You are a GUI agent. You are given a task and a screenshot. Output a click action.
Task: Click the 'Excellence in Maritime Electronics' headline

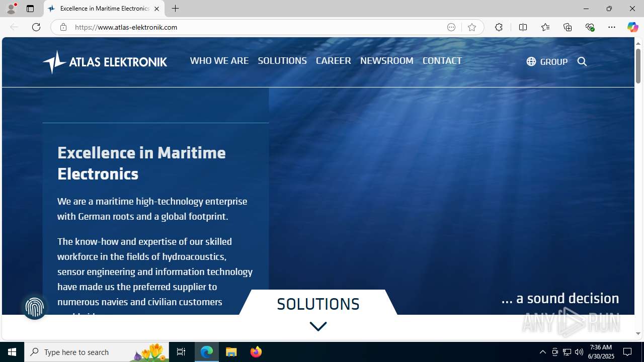tap(141, 163)
